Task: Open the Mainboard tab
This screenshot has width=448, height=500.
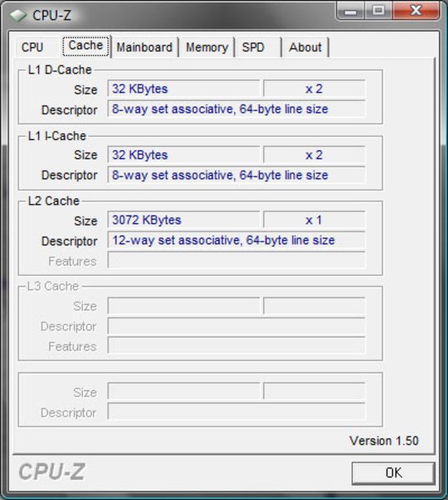Action: point(144,47)
